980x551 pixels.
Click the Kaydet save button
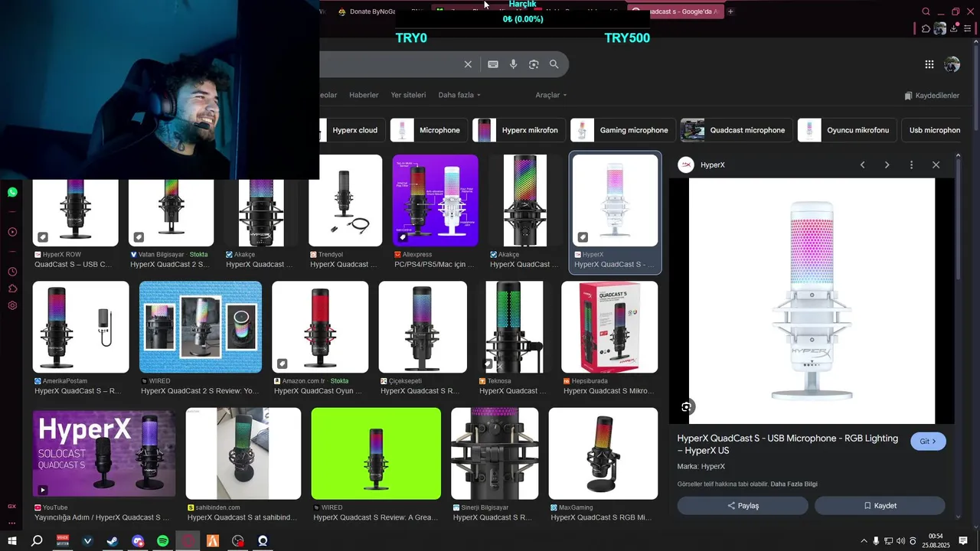pyautogui.click(x=880, y=506)
